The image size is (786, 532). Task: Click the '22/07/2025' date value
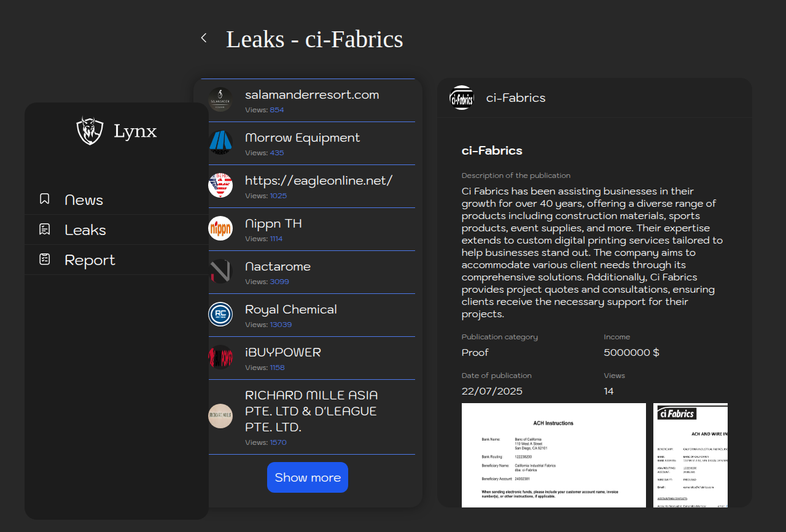(492, 391)
